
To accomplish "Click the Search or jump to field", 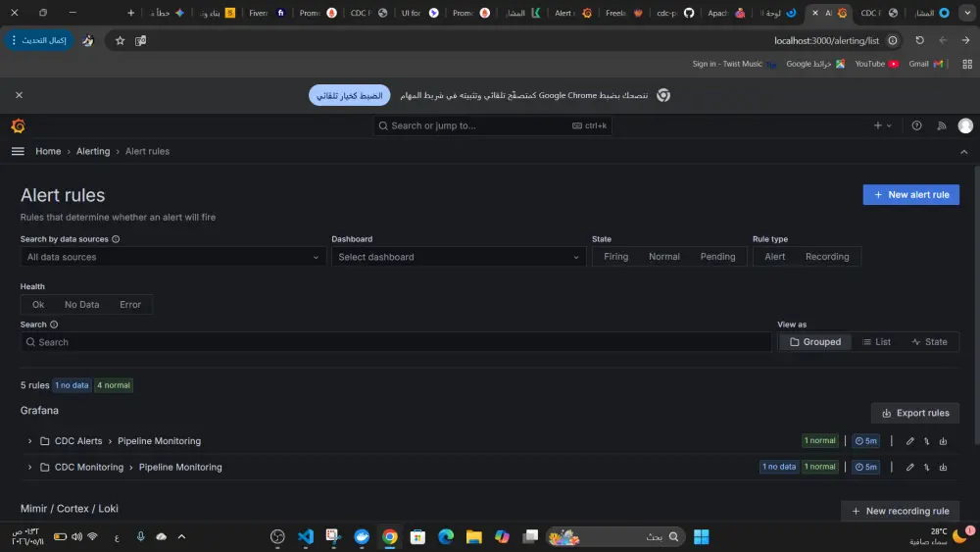I will [493, 125].
